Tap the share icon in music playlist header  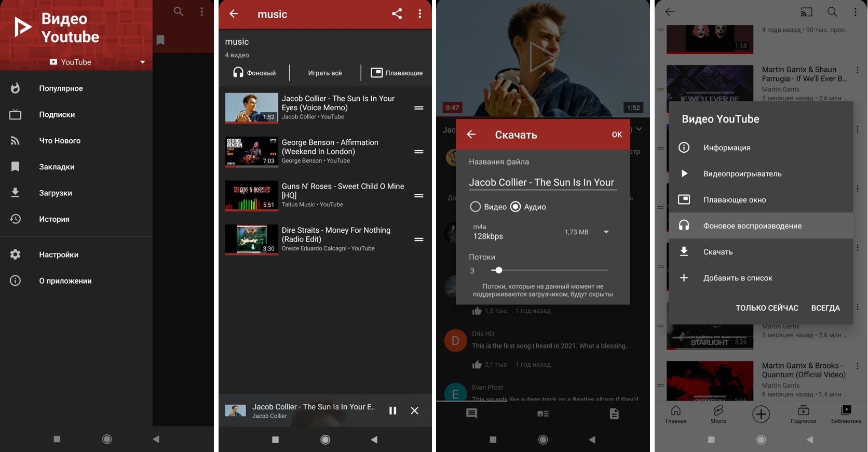pos(397,14)
